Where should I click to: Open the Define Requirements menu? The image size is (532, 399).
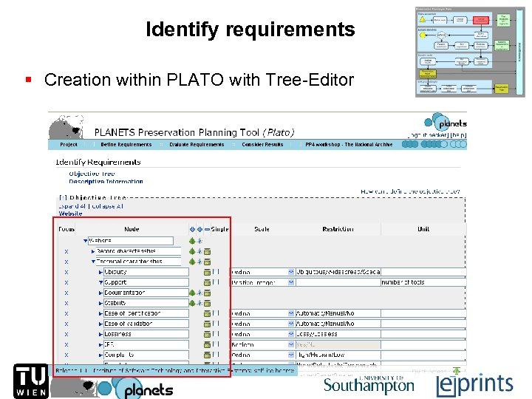pos(126,145)
